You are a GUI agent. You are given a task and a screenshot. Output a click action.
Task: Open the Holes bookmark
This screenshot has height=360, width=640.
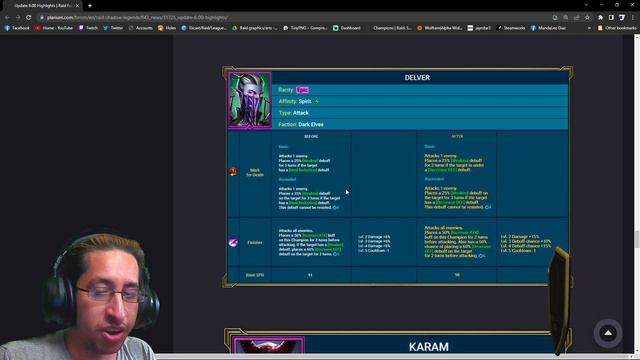(x=167, y=28)
